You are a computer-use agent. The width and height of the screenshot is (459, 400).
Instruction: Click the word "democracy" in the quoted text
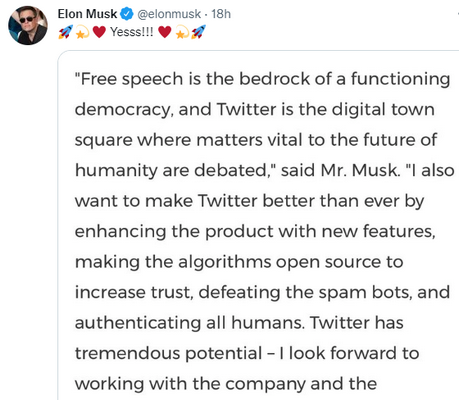pos(124,110)
